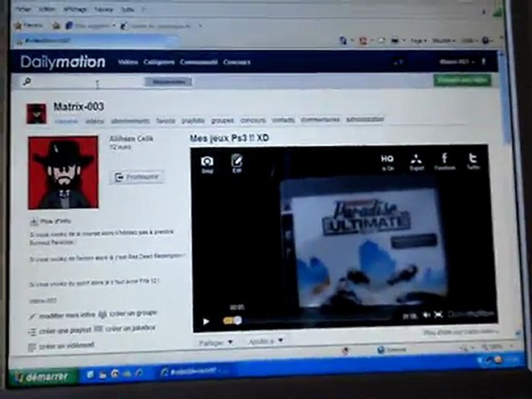Click the Plus d'info link
532x399 pixels.
(51, 222)
